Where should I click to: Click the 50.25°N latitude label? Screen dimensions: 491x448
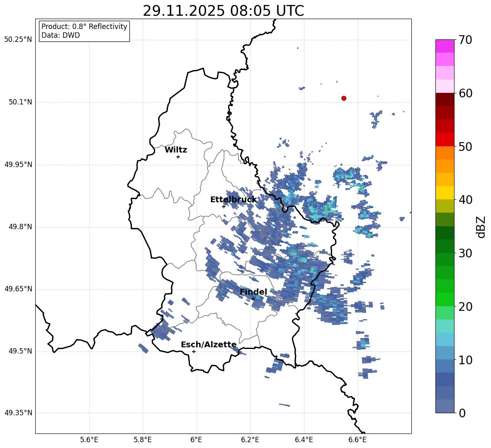(18, 40)
